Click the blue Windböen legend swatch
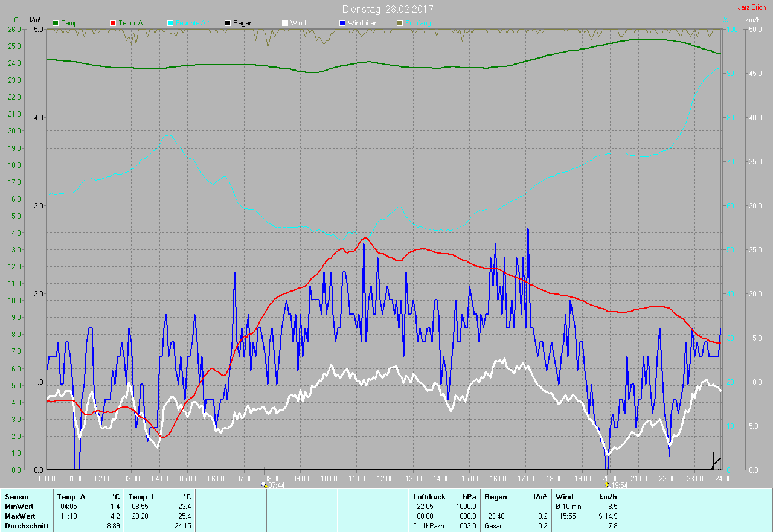The image size is (773, 532). coord(342,23)
